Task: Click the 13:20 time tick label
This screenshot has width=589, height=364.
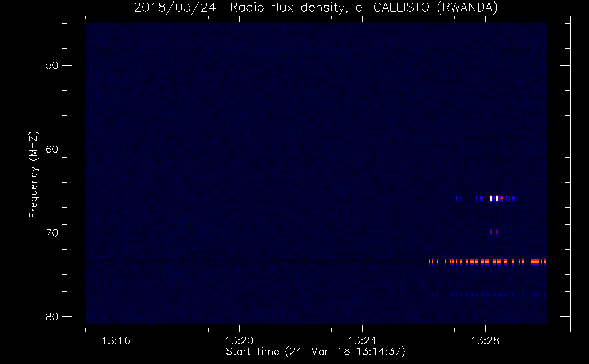Action: (x=239, y=341)
